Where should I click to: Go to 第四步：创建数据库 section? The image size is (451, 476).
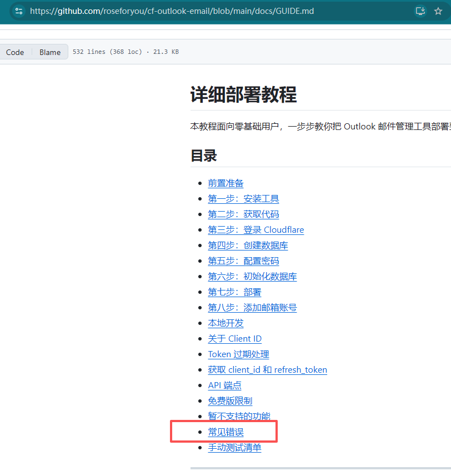(x=248, y=245)
